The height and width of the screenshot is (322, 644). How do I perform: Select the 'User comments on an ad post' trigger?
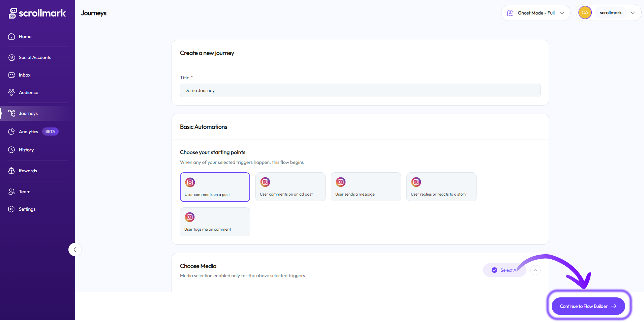coord(290,187)
